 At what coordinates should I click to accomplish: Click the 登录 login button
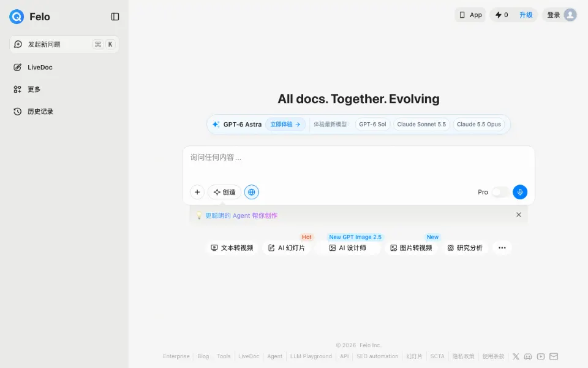pyautogui.click(x=554, y=15)
